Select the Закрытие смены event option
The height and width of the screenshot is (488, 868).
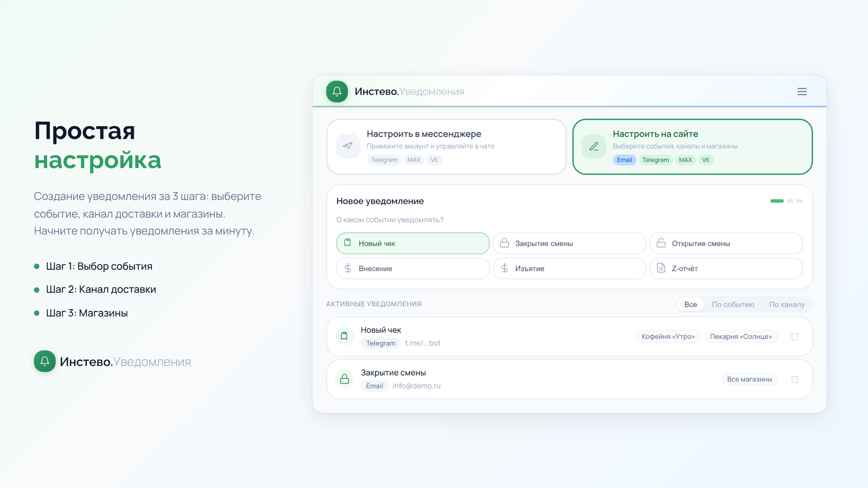569,244
